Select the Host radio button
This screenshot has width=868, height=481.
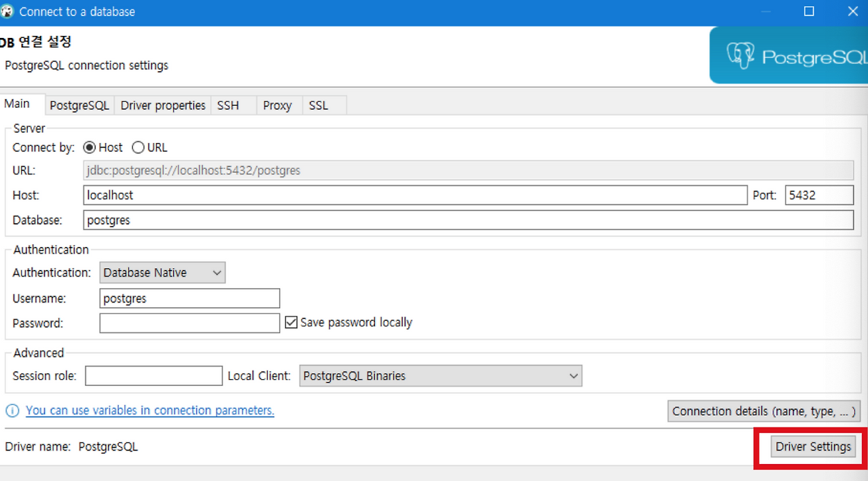point(89,147)
